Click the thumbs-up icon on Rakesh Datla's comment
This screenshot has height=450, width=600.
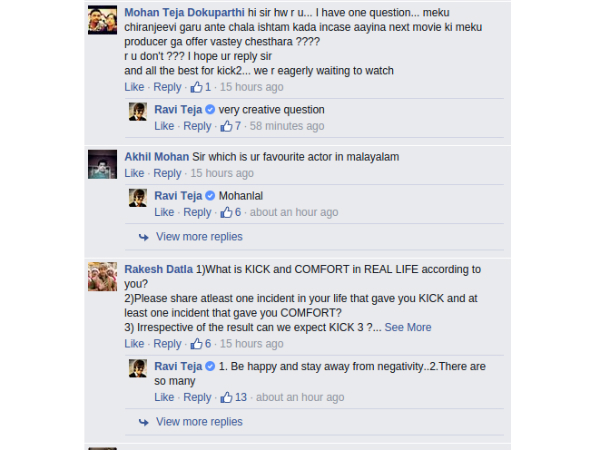(196, 344)
